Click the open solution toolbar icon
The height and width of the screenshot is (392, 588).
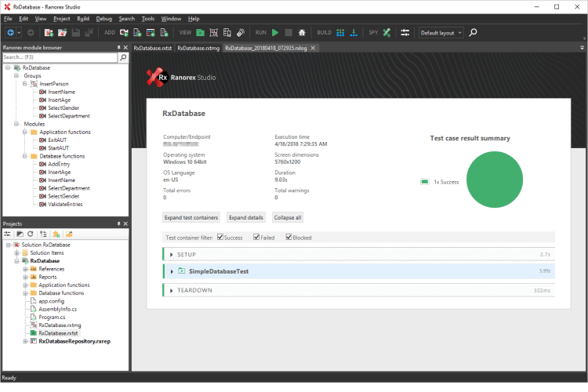pyautogui.click(x=62, y=33)
